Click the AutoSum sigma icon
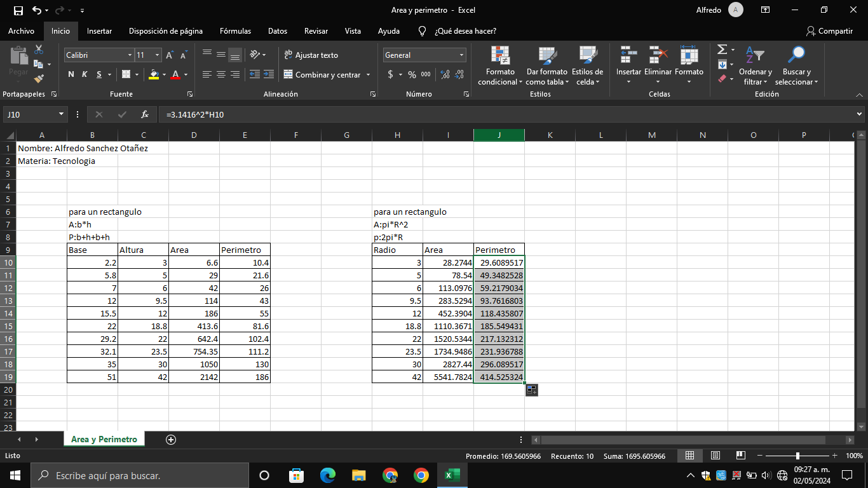868x488 pixels. (722, 50)
